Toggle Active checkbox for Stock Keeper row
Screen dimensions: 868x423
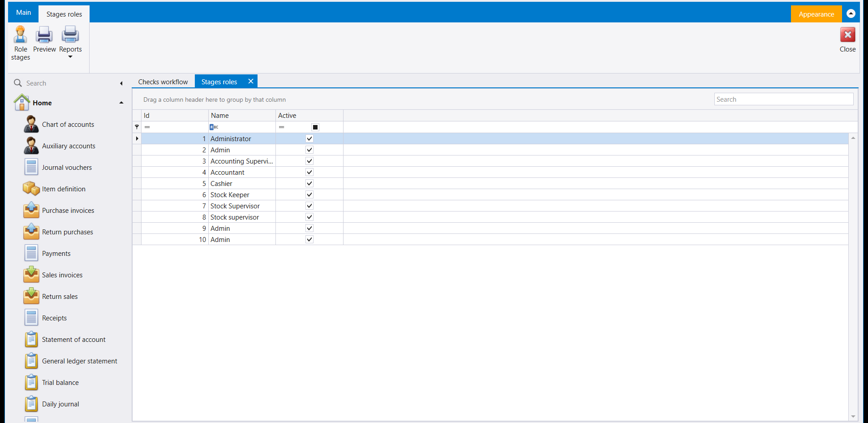pos(309,194)
